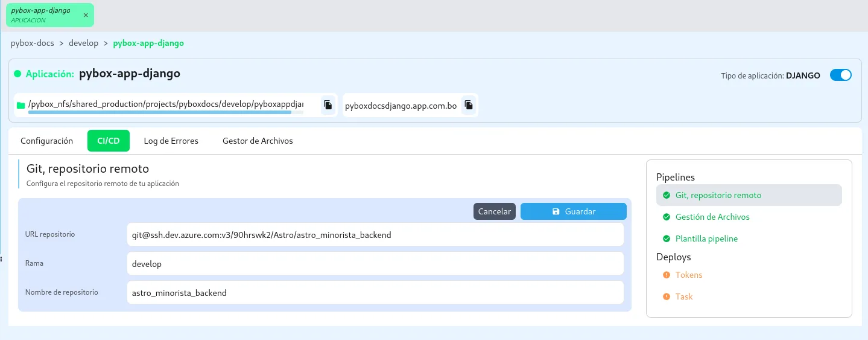
Task: Click the Git repositorio remoto check icon
Action: point(667,195)
